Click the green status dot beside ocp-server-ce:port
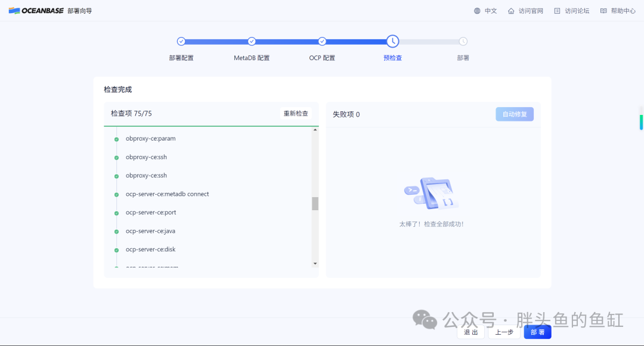The height and width of the screenshot is (346, 644). pyautogui.click(x=117, y=213)
